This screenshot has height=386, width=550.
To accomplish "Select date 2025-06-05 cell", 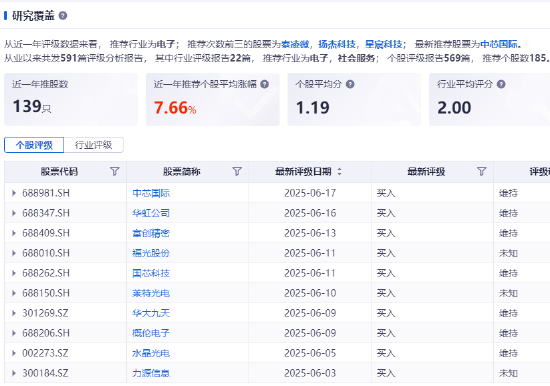I will pyautogui.click(x=310, y=353).
